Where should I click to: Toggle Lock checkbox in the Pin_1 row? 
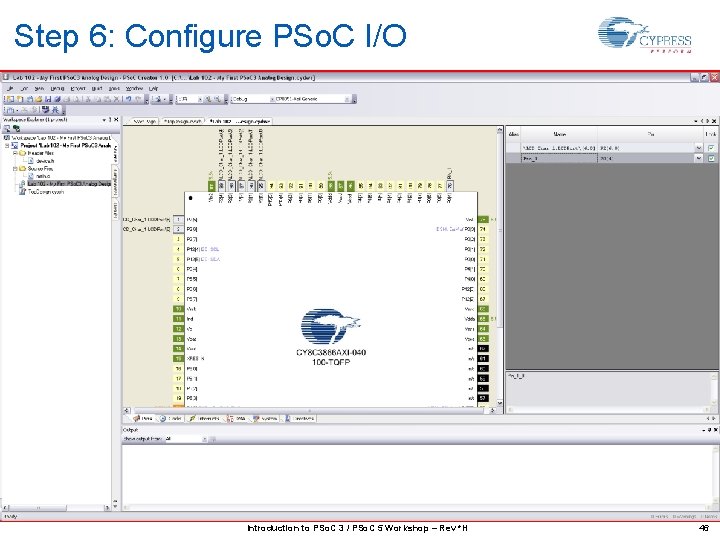(x=711, y=158)
